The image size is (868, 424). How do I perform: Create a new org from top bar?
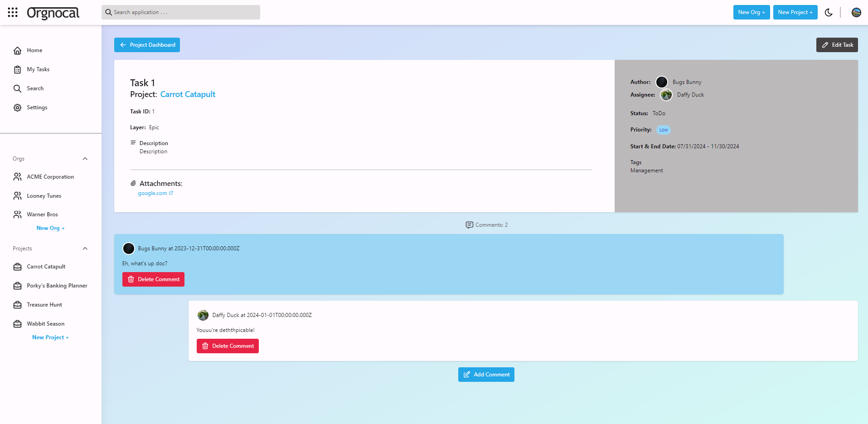[752, 12]
